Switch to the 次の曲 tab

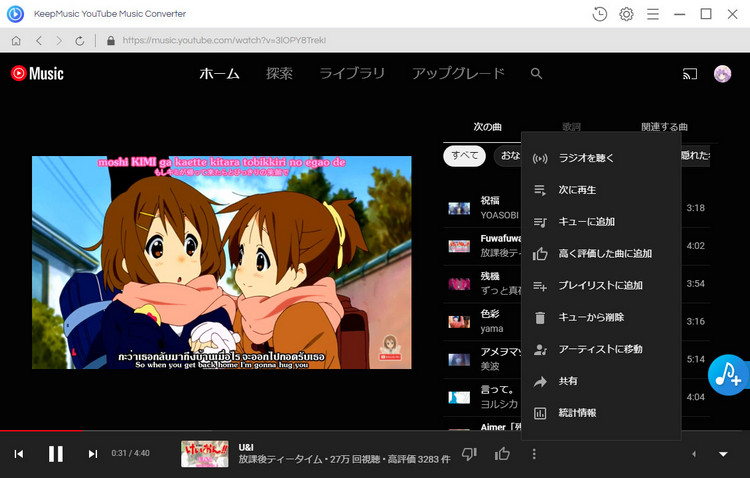coord(488,127)
